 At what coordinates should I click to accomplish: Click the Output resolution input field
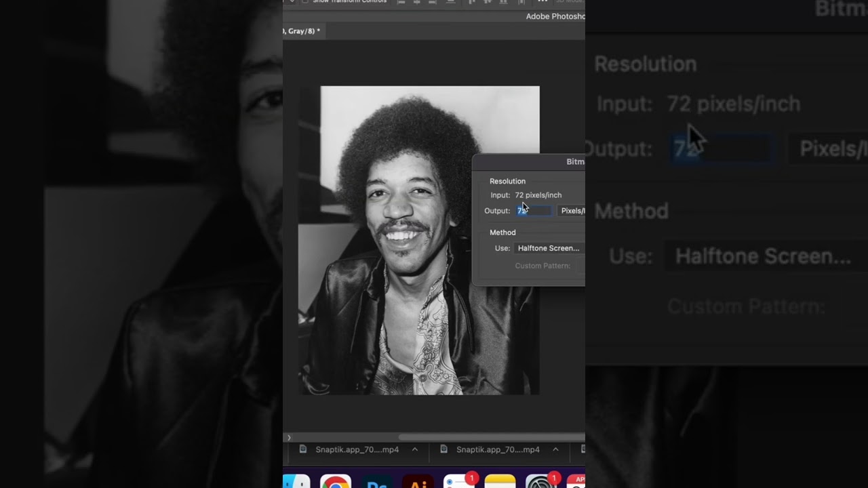[534, 211]
